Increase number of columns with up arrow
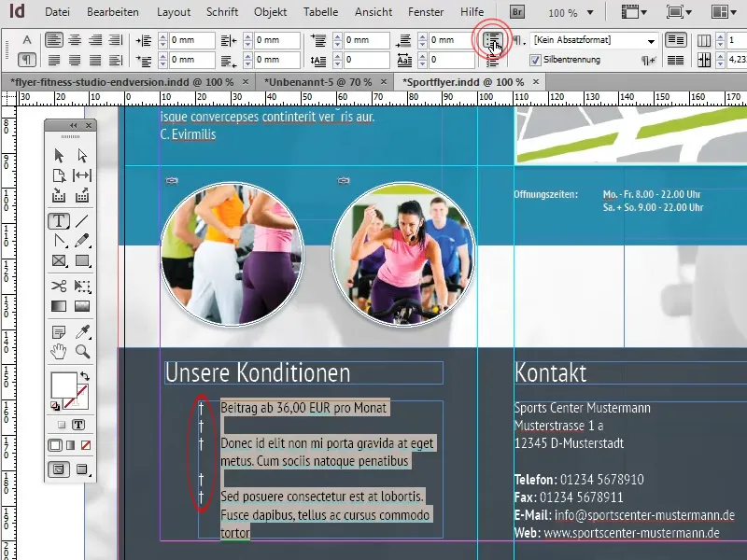 coord(720,36)
